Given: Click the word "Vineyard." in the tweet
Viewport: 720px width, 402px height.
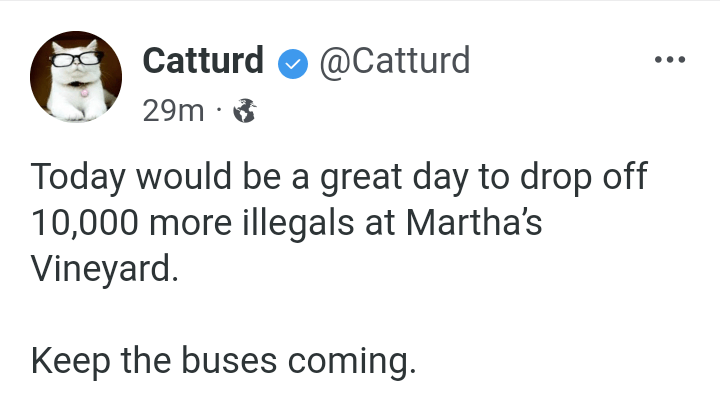Looking at the screenshot, I should pyautogui.click(x=104, y=270).
